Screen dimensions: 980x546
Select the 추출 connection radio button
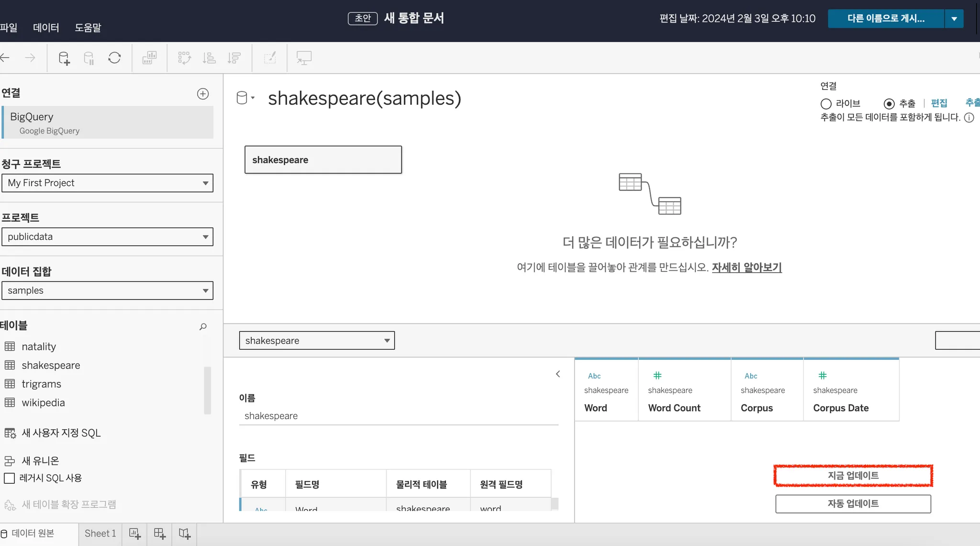pyautogui.click(x=889, y=104)
